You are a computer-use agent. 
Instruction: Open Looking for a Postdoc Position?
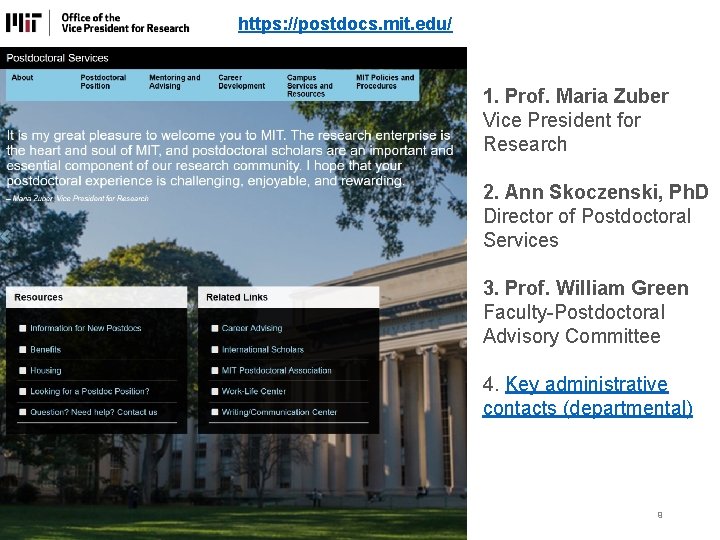[90, 391]
